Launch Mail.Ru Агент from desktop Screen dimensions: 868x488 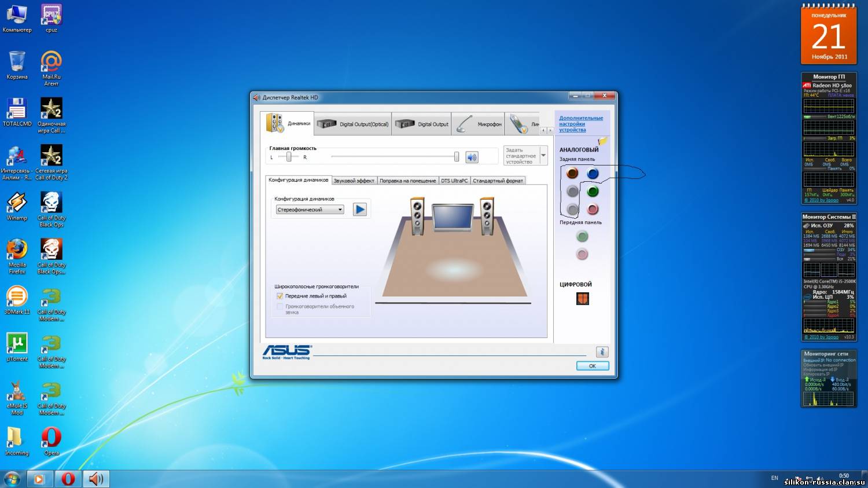[52, 68]
